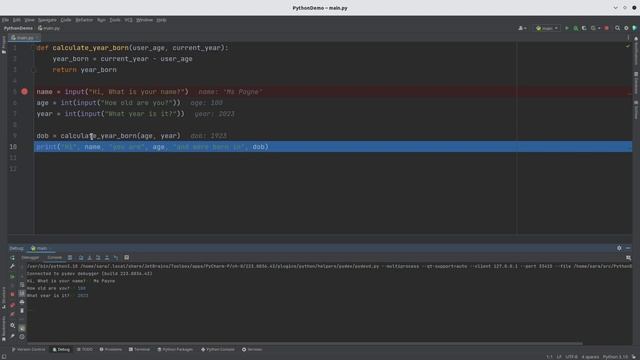Click the console horizontal scrollbar
Screen dimensions: 640x360
(304, 343)
